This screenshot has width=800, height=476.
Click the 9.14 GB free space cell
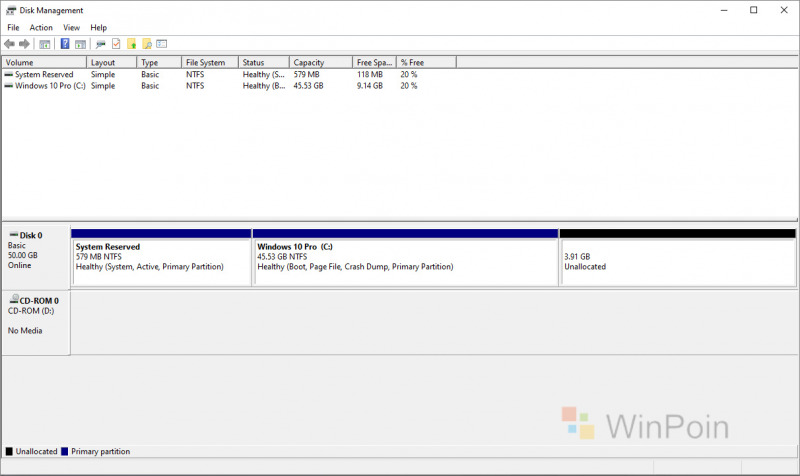pos(370,86)
